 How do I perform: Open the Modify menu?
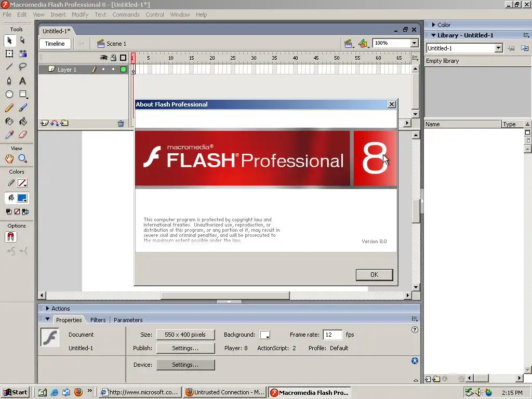point(80,15)
